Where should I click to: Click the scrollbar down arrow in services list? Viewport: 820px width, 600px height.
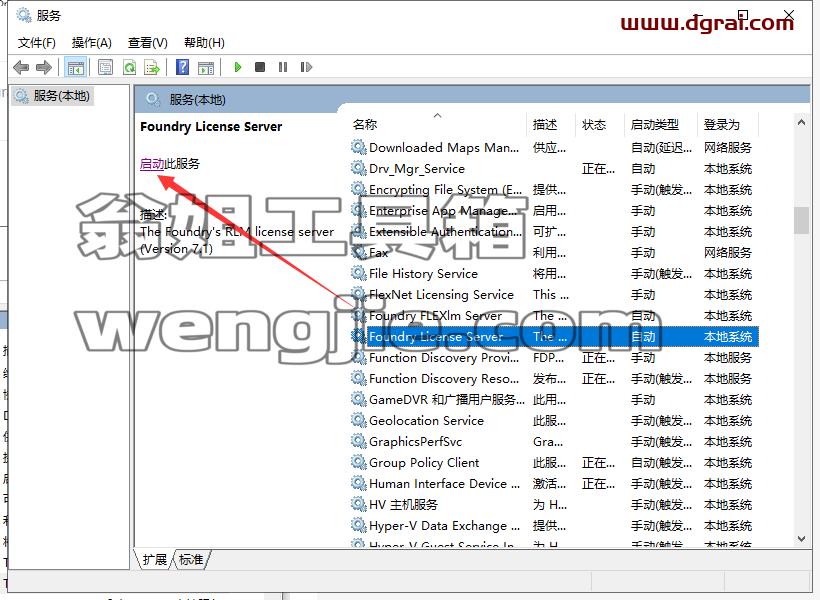[801, 539]
